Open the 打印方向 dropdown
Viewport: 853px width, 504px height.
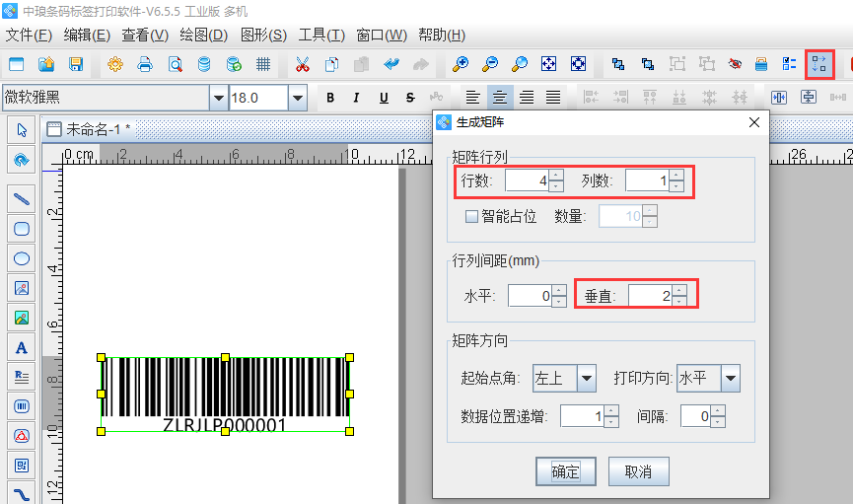pos(731,378)
